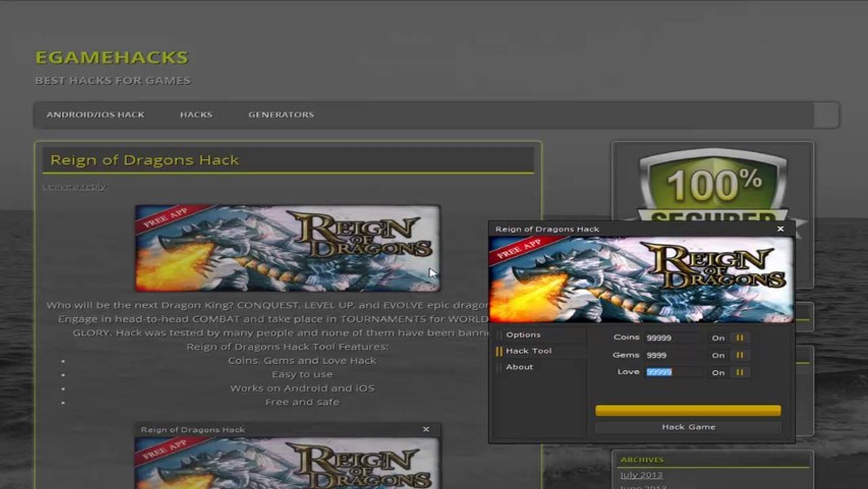Click the EGAMEHACKS site title
This screenshot has width=868, height=489.
click(111, 57)
